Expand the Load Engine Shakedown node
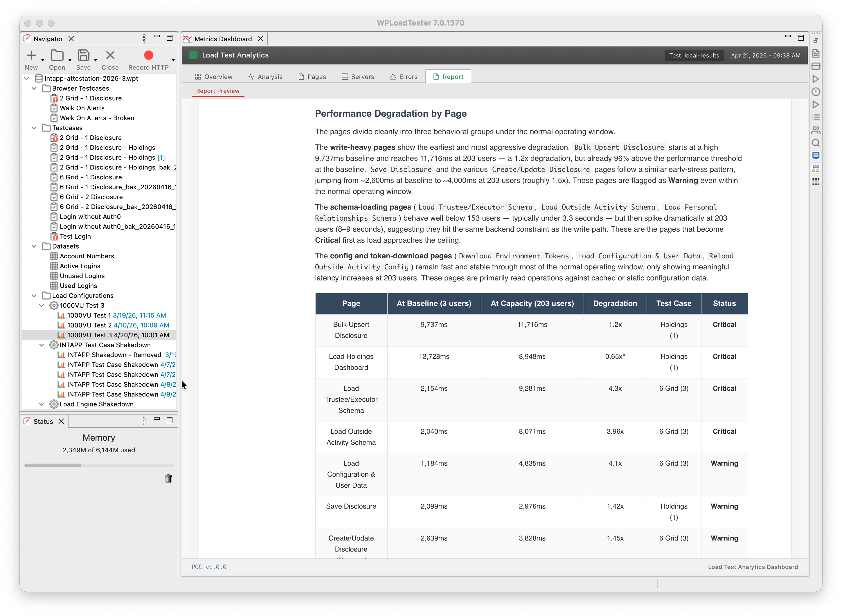This screenshot has height=616, width=842. [42, 404]
